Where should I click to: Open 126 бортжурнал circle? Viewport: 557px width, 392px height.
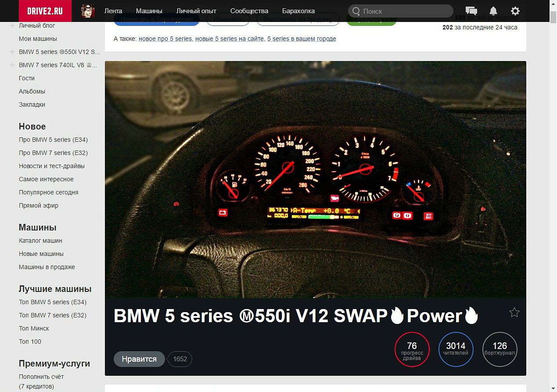(500, 349)
